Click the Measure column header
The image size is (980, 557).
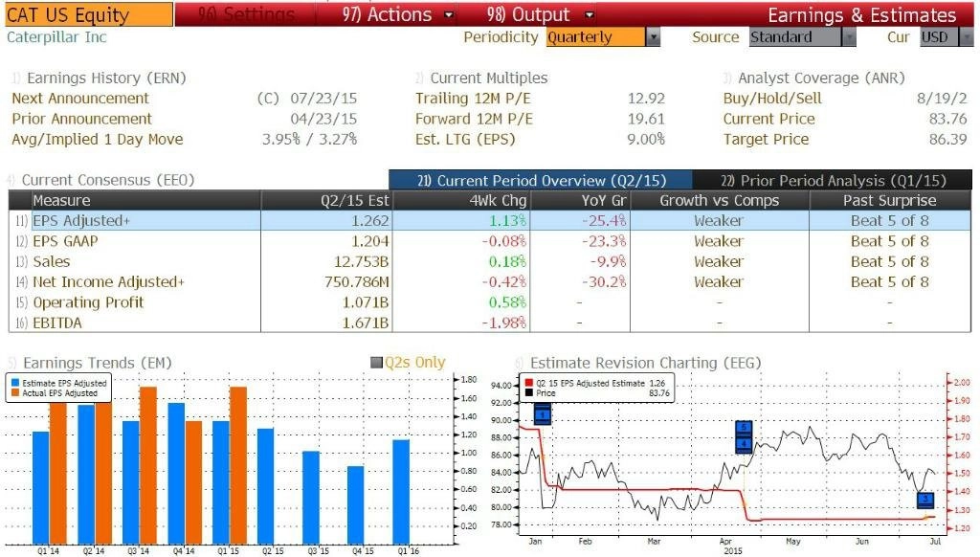click(146, 200)
